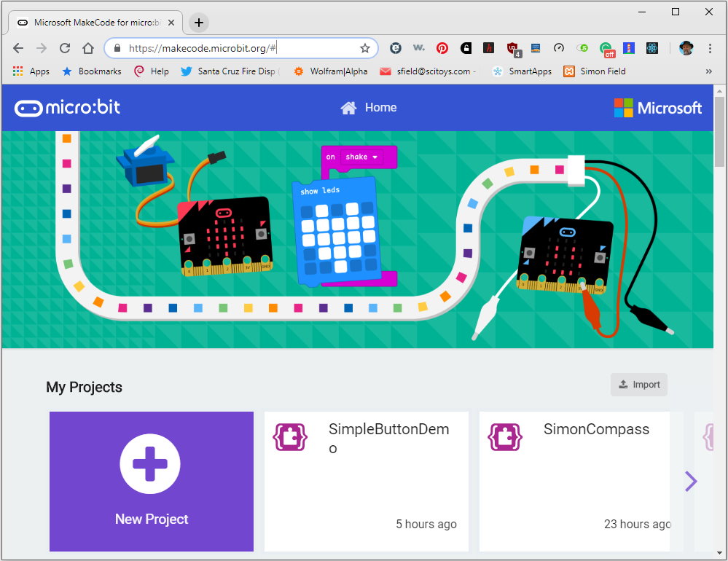Click the SimpleButtonDemo puzzle icon

pyautogui.click(x=290, y=436)
